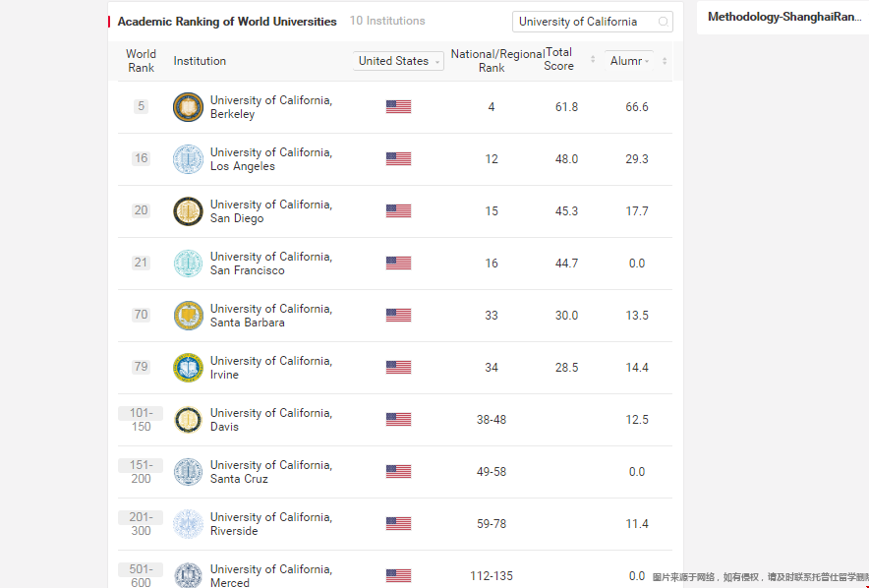The width and height of the screenshot is (869, 588).
Task: Click the UC San Francisco seal logo
Action: (x=188, y=264)
